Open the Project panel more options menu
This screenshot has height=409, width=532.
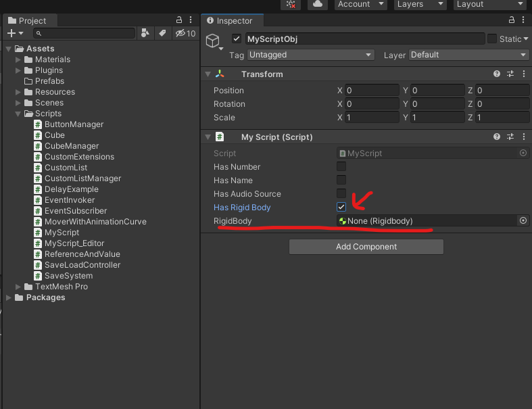click(191, 20)
